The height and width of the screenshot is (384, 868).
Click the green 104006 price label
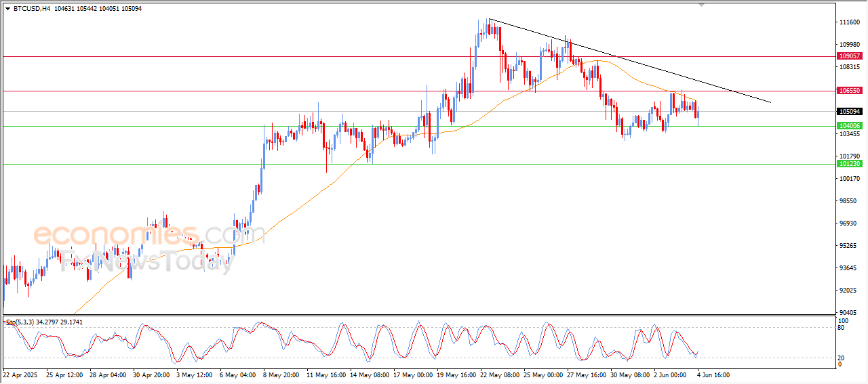pyautogui.click(x=850, y=126)
